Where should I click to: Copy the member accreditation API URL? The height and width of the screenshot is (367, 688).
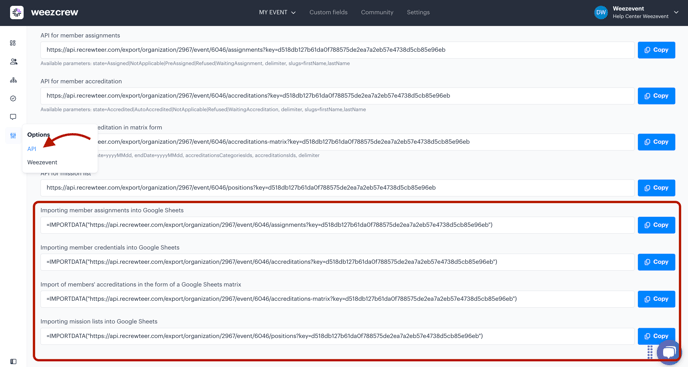point(656,96)
